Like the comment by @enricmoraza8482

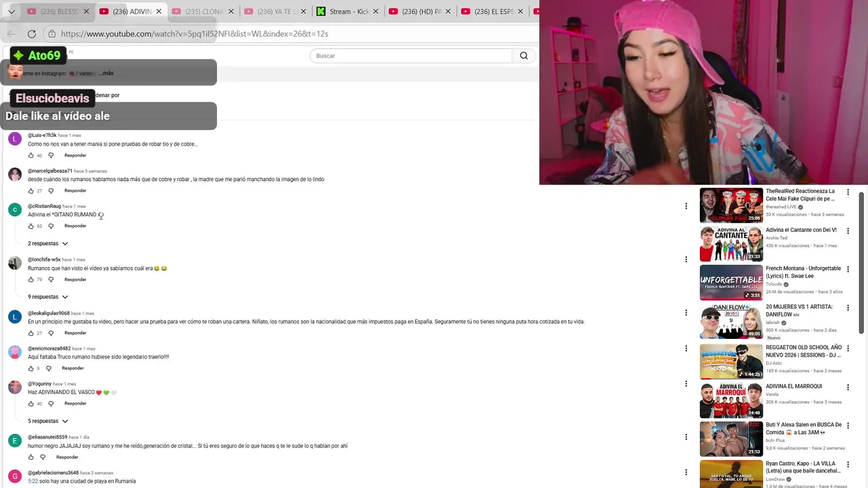coord(31,368)
